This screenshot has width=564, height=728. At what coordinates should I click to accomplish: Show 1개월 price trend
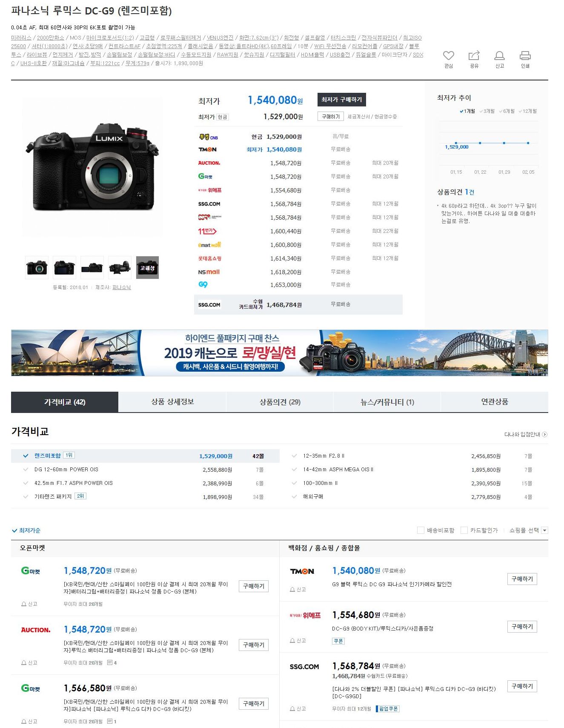tap(467, 111)
